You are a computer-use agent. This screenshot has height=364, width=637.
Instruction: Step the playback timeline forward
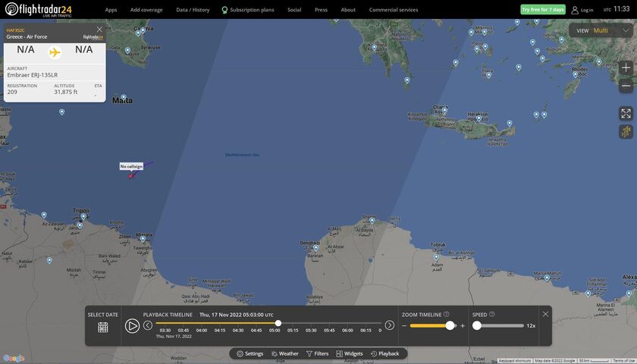389,325
